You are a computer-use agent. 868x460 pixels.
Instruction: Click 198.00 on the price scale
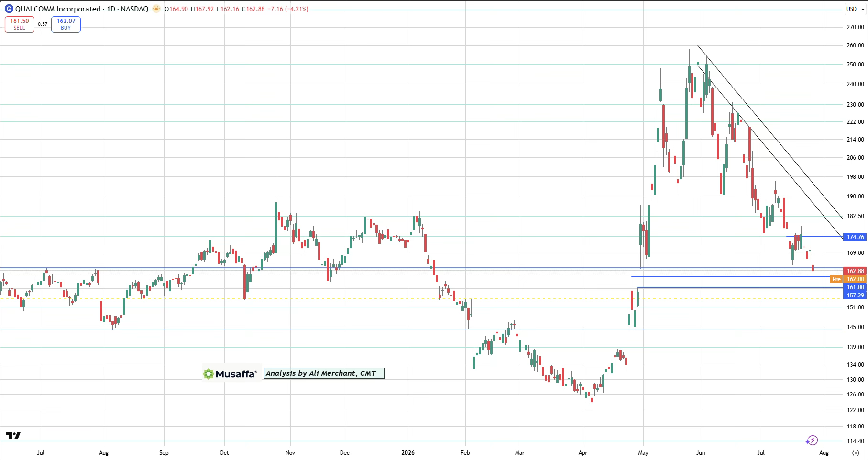tap(856, 177)
